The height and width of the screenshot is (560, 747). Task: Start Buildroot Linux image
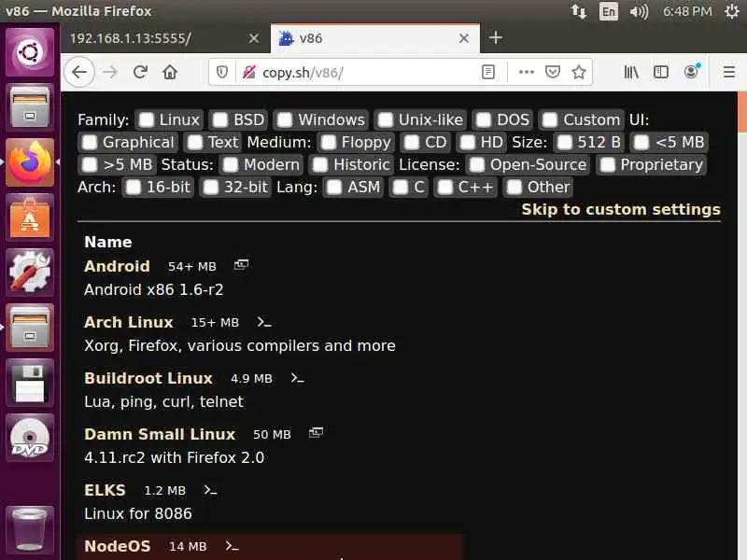[x=148, y=378]
